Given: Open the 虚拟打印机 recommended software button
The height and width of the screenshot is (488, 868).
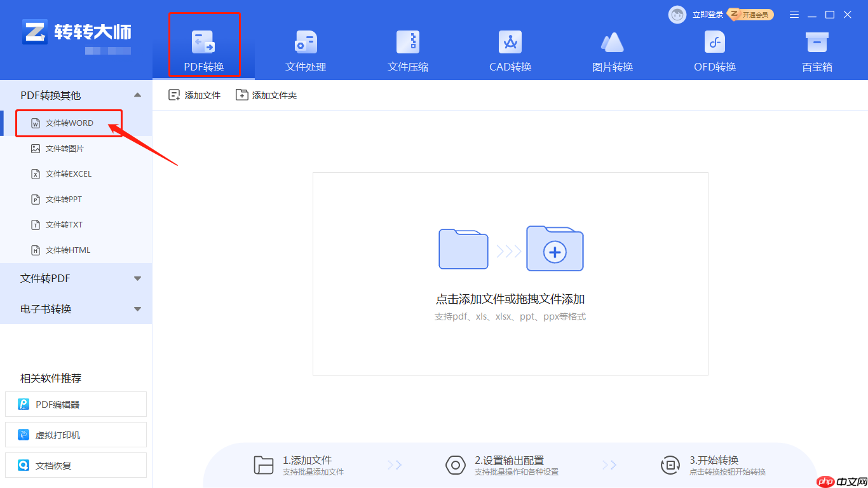Looking at the screenshot, I should 76,435.
